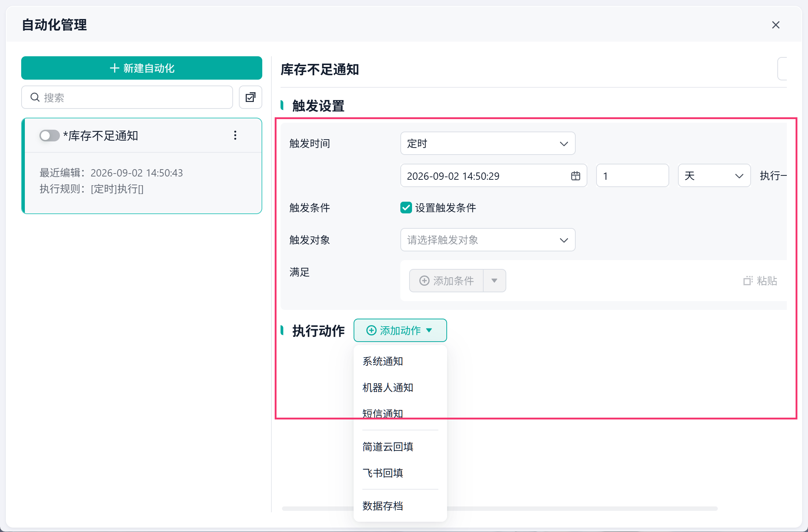Open the 触发时间 定时 dropdown
808x532 pixels.
tap(488, 143)
